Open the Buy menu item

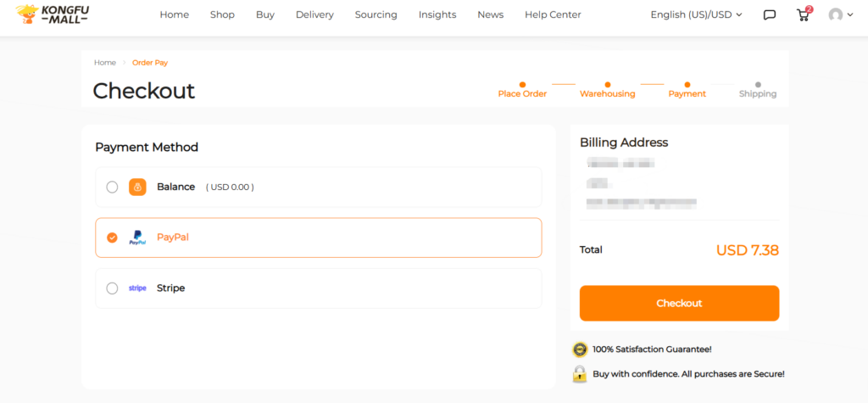pos(265,15)
